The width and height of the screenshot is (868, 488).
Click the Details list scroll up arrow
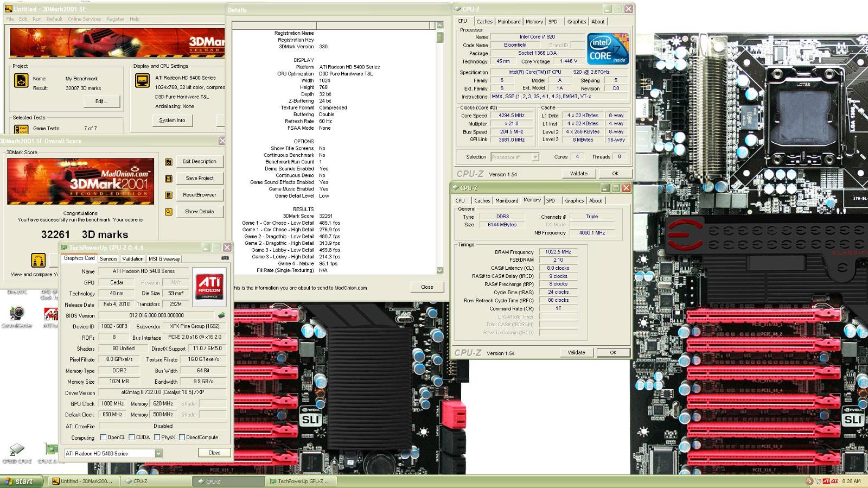click(439, 26)
